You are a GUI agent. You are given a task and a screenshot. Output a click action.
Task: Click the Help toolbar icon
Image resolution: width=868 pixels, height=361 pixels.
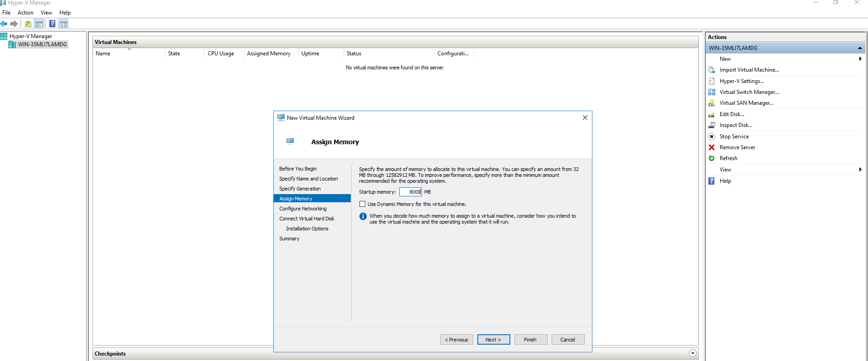pos(52,24)
